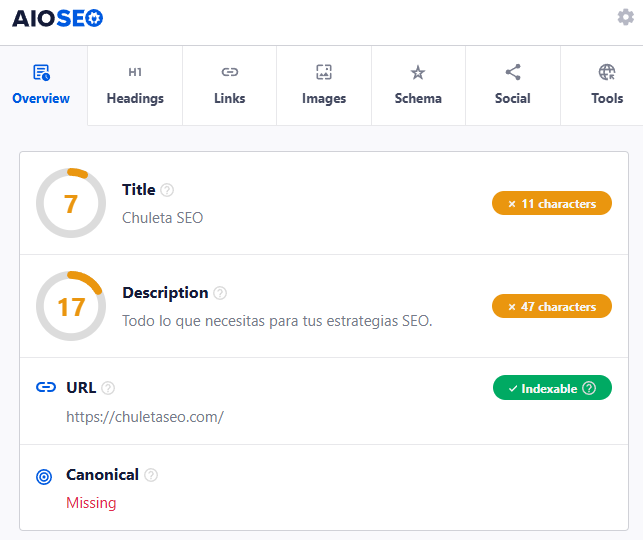Click the help icon beside URL
Image resolution: width=643 pixels, height=540 pixels.
(x=108, y=388)
